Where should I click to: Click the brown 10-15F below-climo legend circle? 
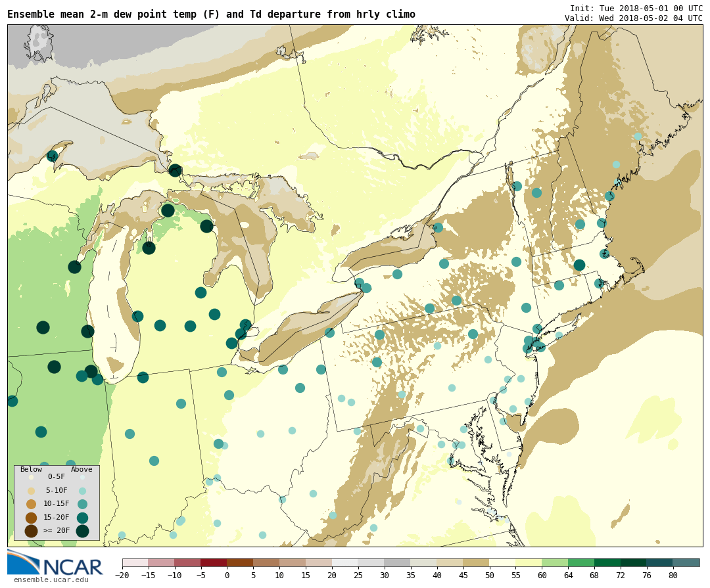[x=32, y=504]
